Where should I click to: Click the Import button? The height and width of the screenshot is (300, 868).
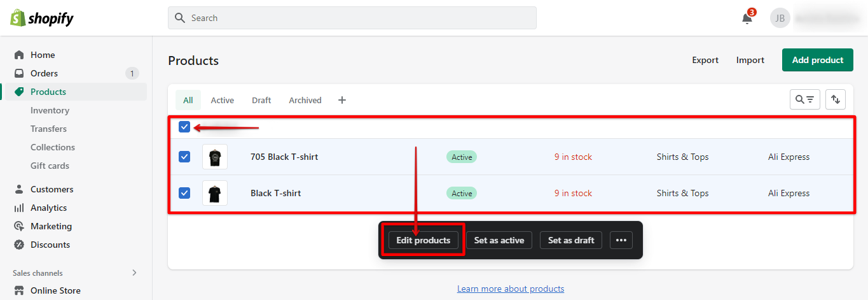click(750, 60)
